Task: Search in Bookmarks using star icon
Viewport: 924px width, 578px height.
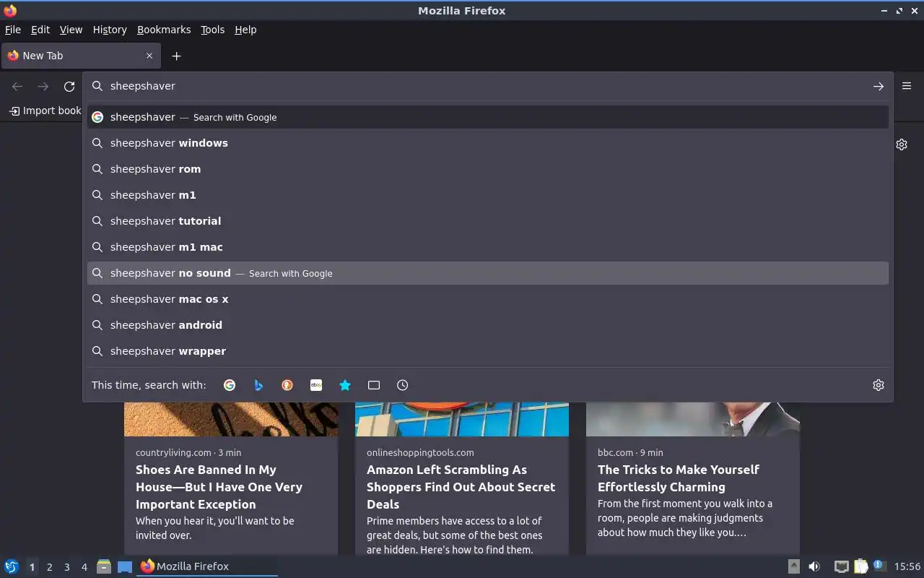Action: coord(345,385)
